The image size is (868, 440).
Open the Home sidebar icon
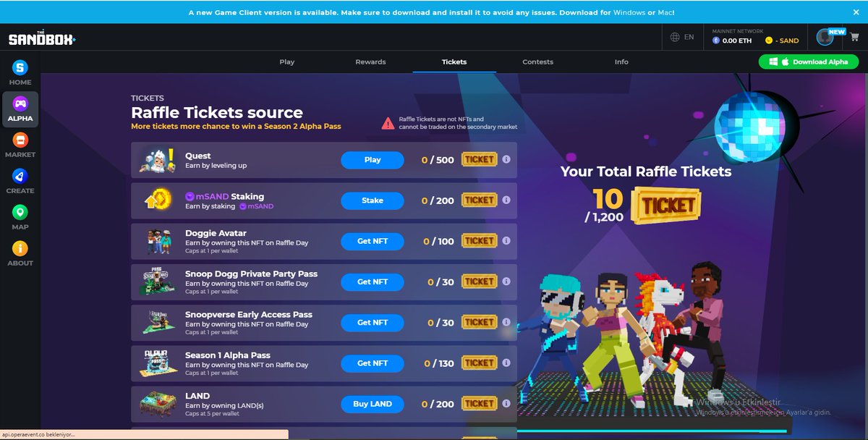point(20,73)
